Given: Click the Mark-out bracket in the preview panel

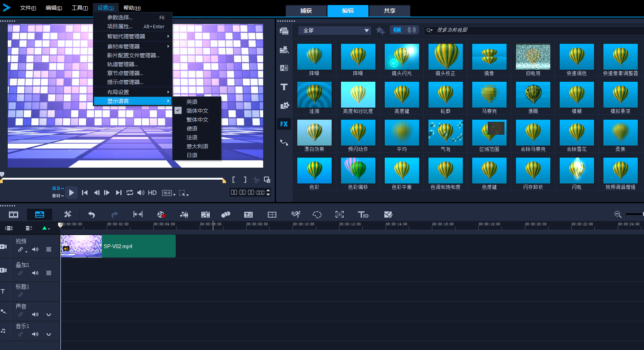Looking at the screenshot, I should pyautogui.click(x=245, y=180).
